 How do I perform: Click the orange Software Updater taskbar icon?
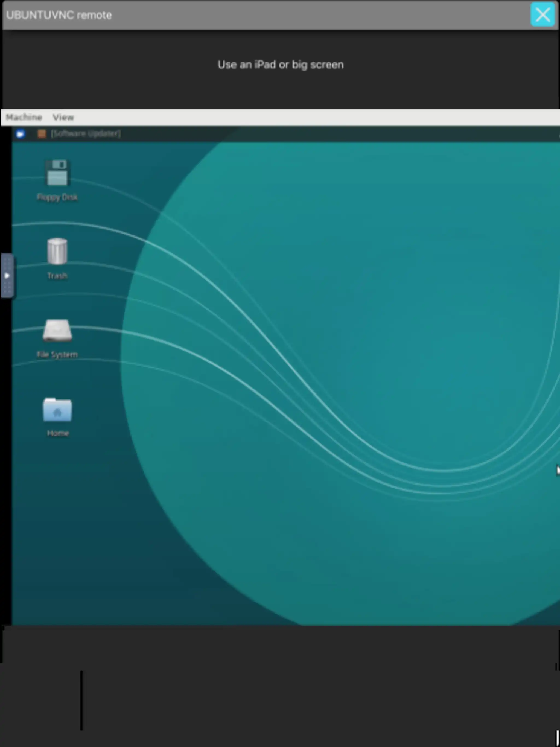[x=41, y=133]
